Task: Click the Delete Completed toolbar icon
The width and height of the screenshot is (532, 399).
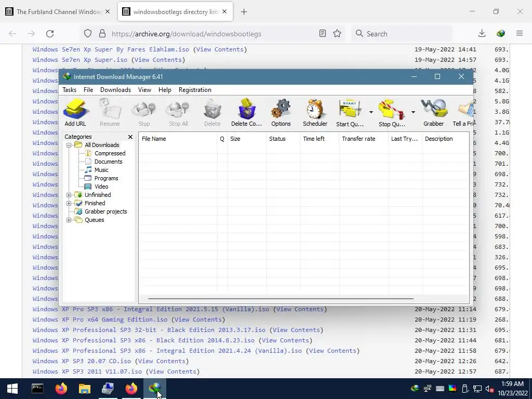Action: (x=247, y=112)
